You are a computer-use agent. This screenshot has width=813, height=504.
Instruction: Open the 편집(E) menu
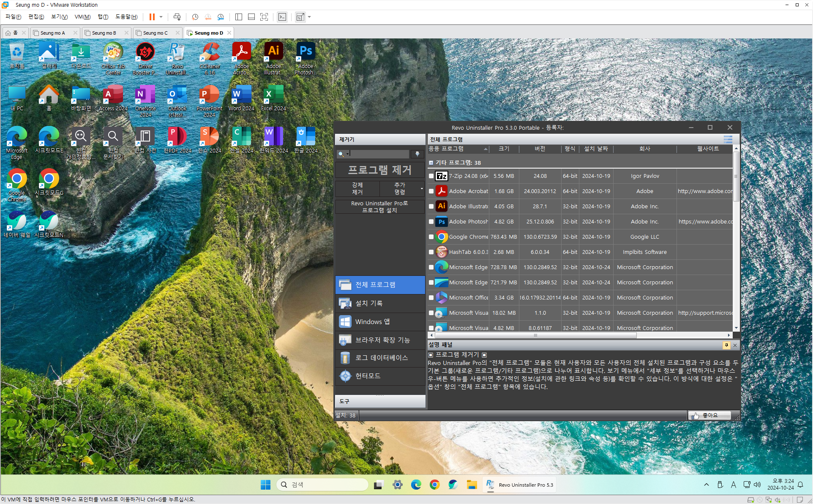36,17
